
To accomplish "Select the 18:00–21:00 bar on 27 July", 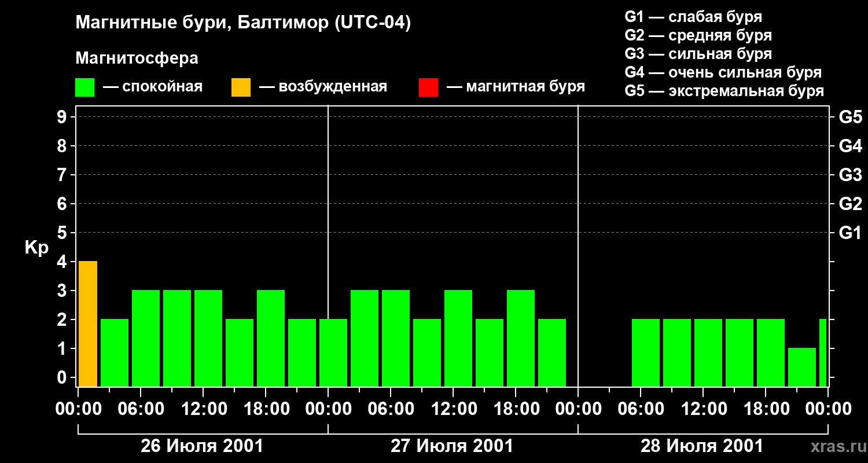I will tap(521, 338).
